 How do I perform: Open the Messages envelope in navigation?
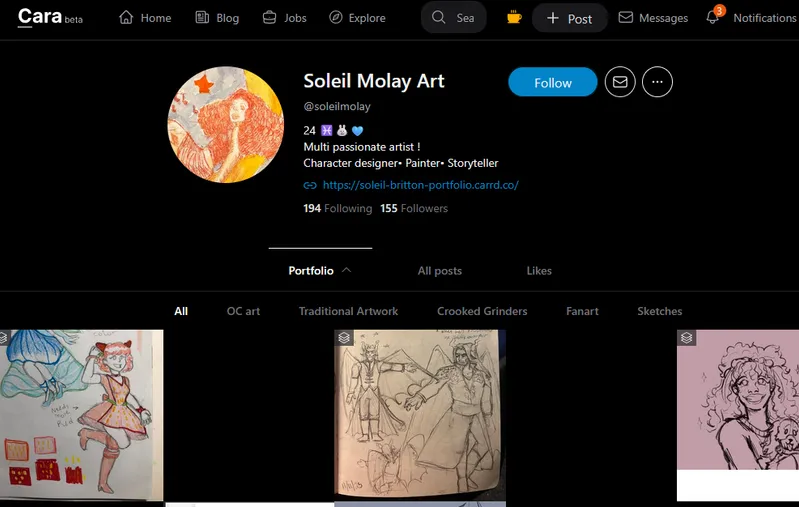(626, 18)
